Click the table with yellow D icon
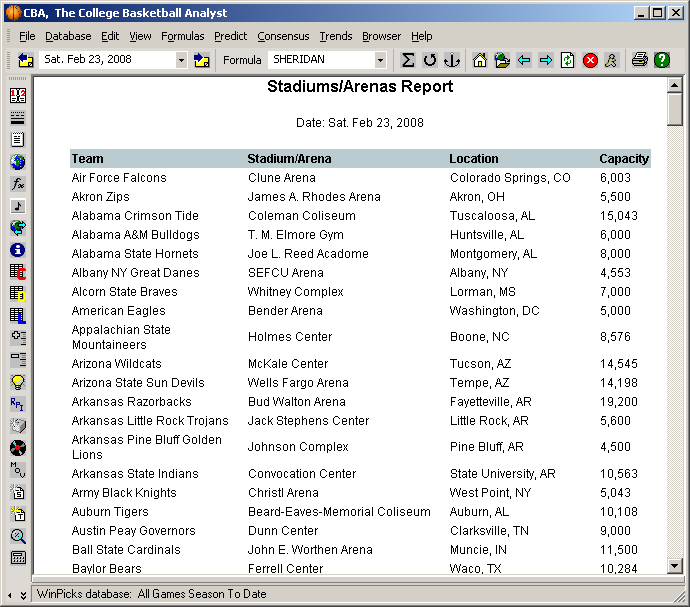This screenshot has width=690, height=607. click(18, 294)
